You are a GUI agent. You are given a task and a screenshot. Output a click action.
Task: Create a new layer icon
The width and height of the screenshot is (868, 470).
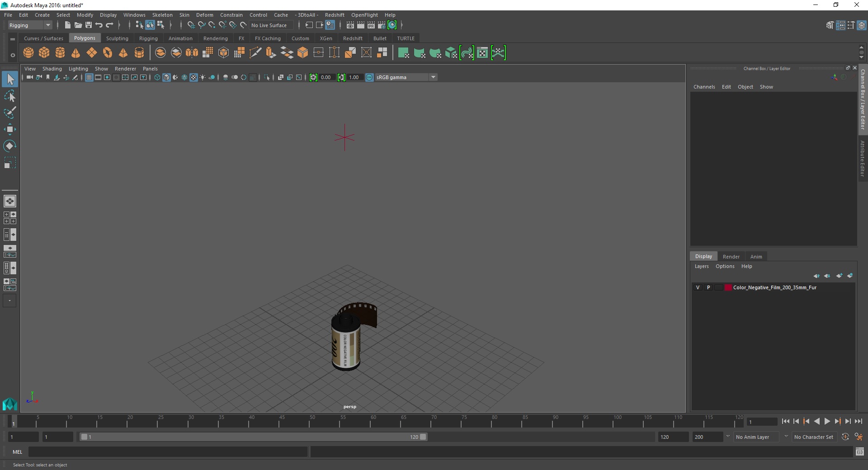[840, 276]
